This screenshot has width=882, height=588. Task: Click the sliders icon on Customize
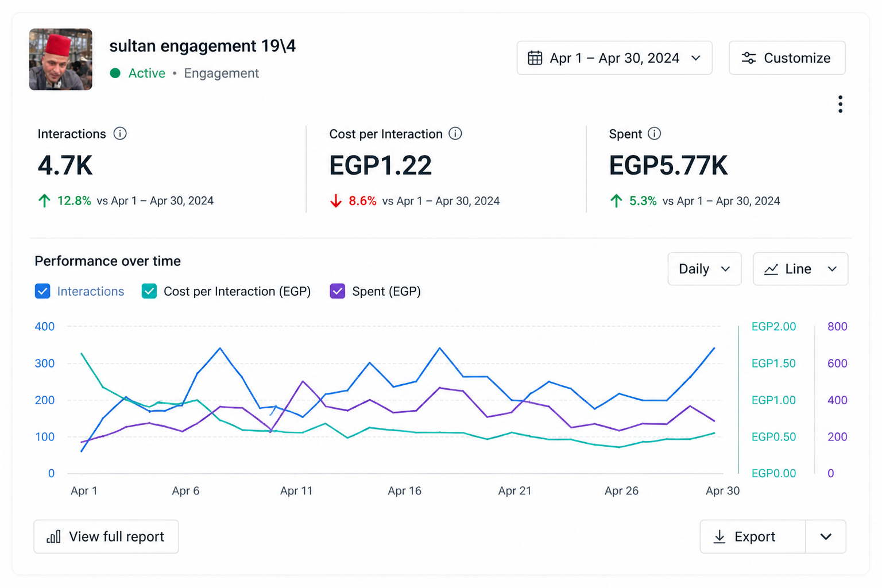[x=749, y=58]
